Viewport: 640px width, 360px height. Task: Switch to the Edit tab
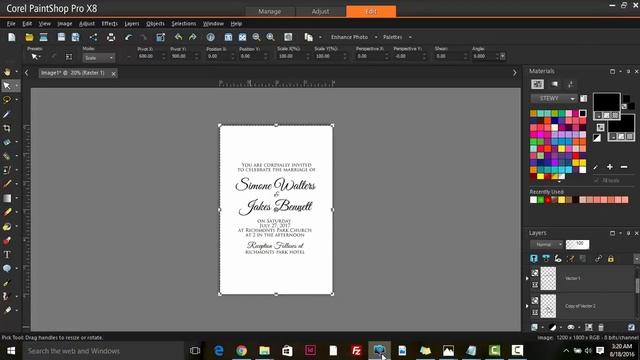371,11
